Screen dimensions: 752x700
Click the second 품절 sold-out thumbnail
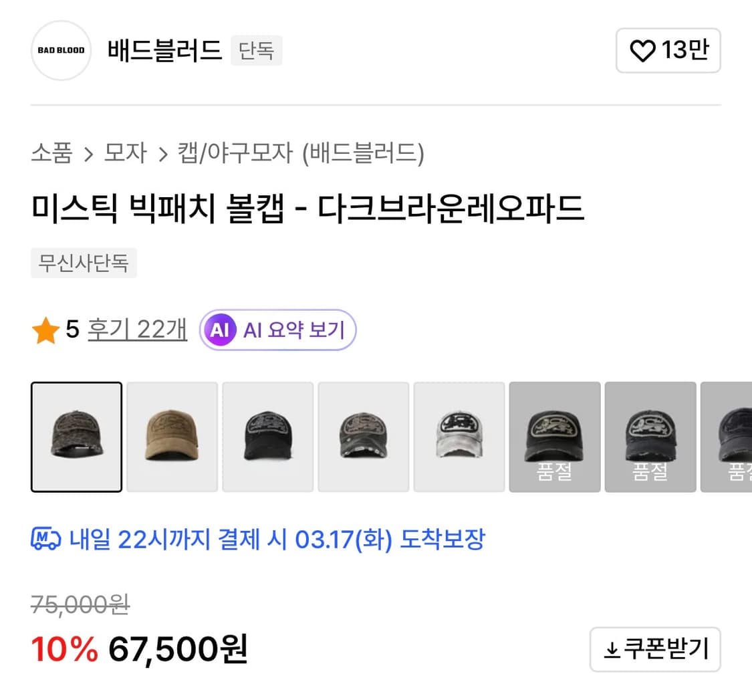tap(650, 436)
